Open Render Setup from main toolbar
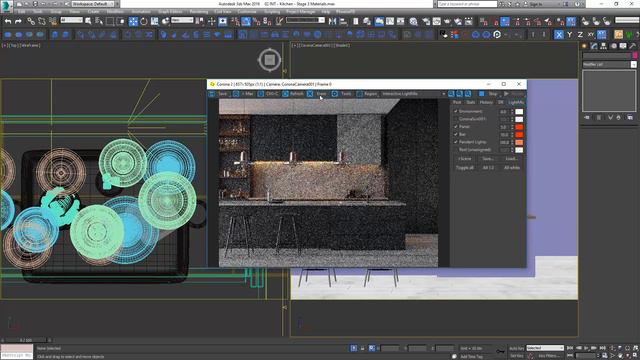 (x=426, y=21)
